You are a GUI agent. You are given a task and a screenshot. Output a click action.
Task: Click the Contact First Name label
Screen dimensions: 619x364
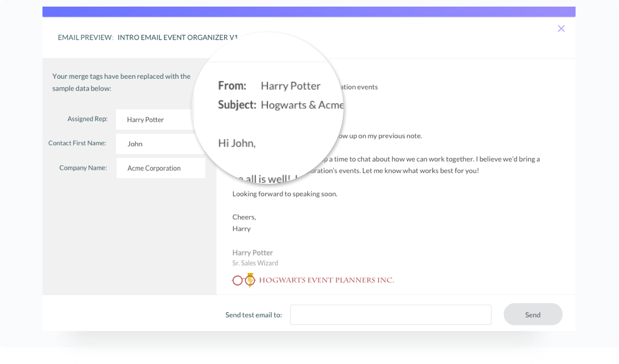pos(77,143)
